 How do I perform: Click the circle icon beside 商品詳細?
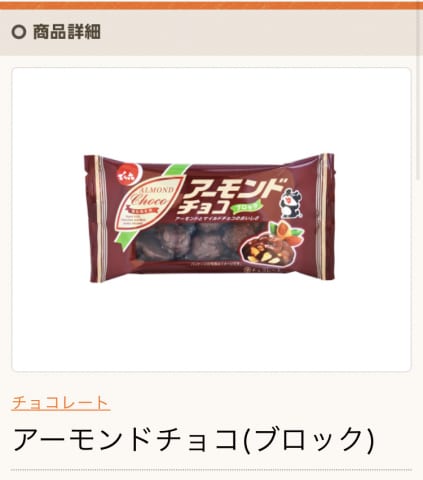pyautogui.click(x=19, y=32)
